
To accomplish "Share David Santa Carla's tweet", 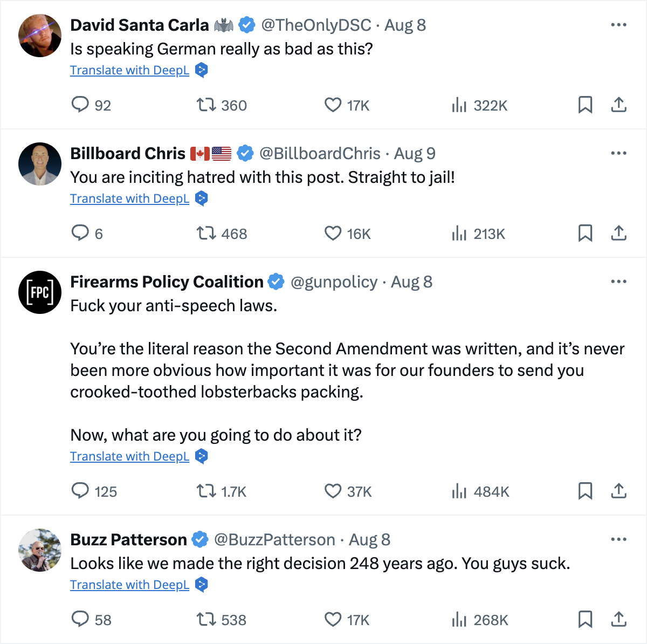I will click(618, 104).
